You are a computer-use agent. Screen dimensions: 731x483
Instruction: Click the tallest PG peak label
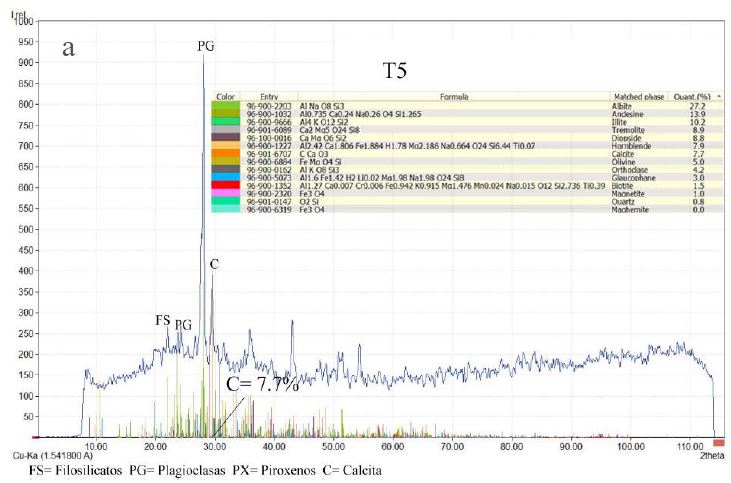point(205,45)
